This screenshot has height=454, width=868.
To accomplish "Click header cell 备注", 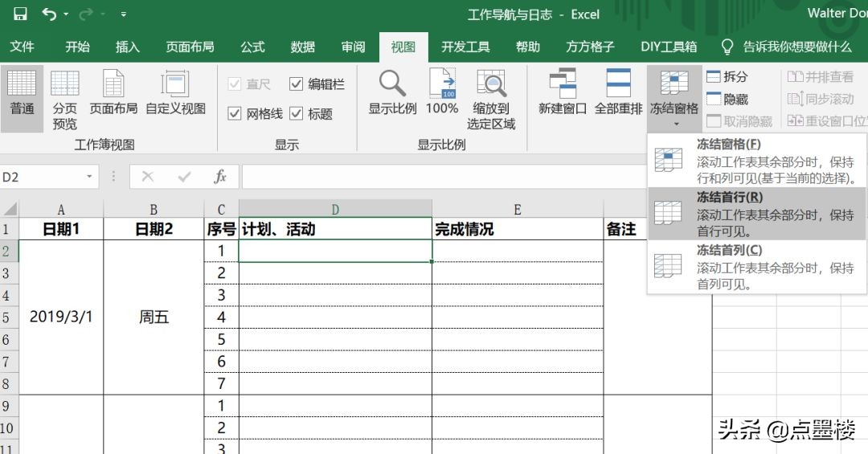I will point(625,229).
